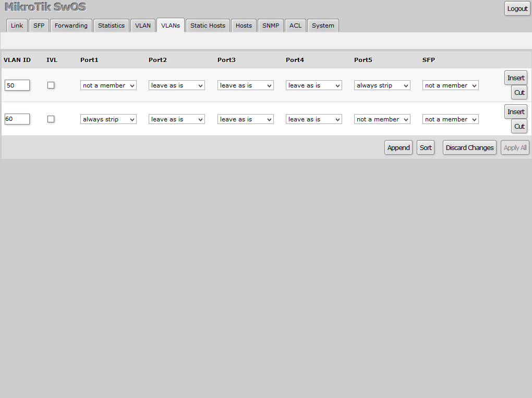Open the SFP tab
Image resolution: width=532 pixels, height=398 pixels.
click(x=39, y=26)
